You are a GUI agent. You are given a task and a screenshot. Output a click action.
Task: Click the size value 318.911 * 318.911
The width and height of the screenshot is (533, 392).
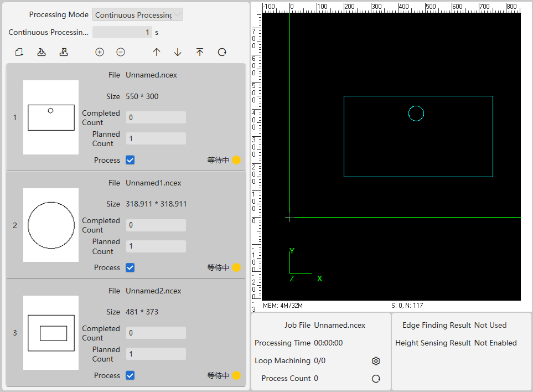pos(156,204)
